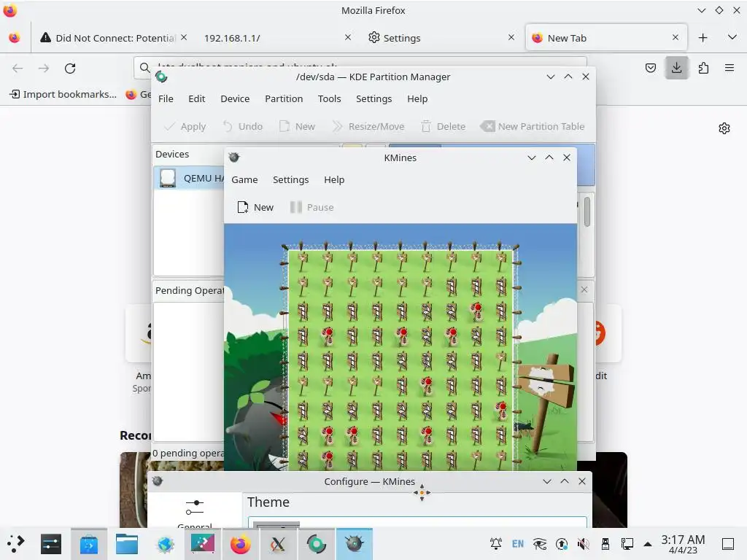This screenshot has width=747, height=560.
Task: Open Partition menu in KDE Partition Manager
Action: click(x=284, y=98)
